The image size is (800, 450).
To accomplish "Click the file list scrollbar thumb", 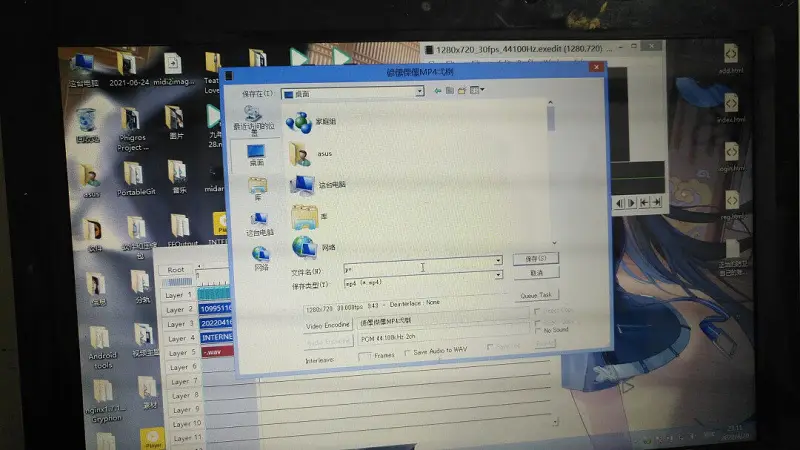I will (551, 118).
